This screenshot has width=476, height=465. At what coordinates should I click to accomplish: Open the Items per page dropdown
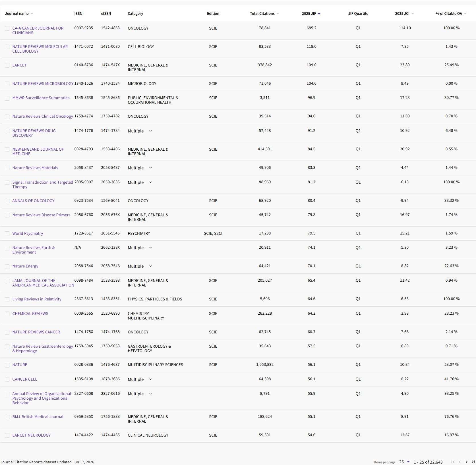click(404, 462)
